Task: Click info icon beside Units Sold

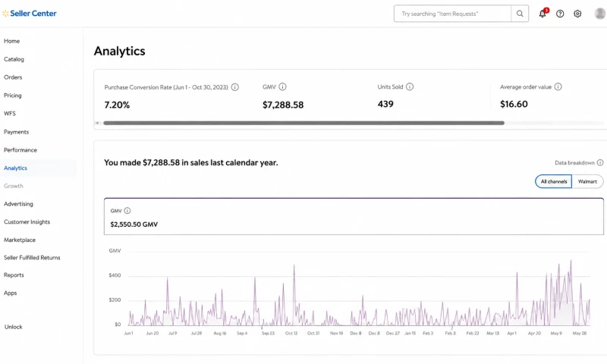Action: click(410, 86)
